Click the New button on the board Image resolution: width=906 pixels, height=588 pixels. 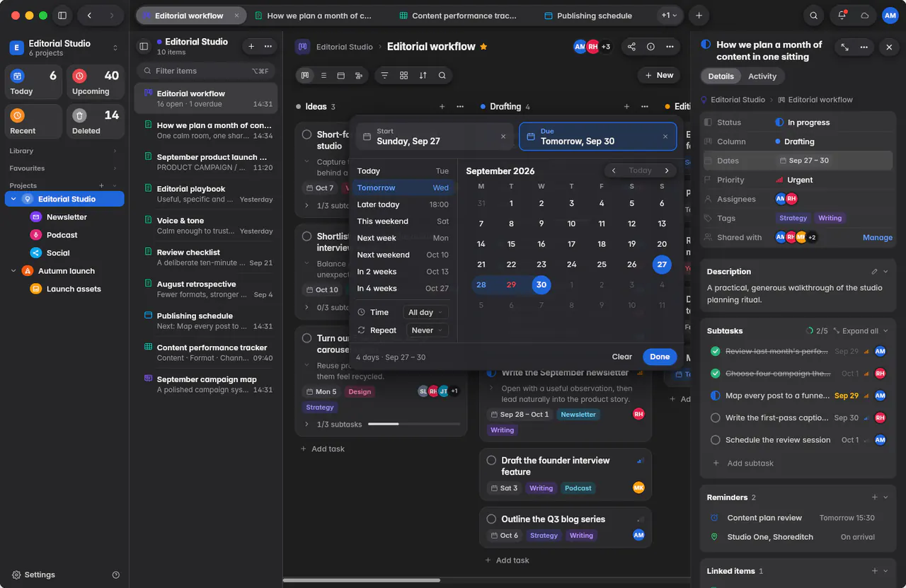[659, 75]
